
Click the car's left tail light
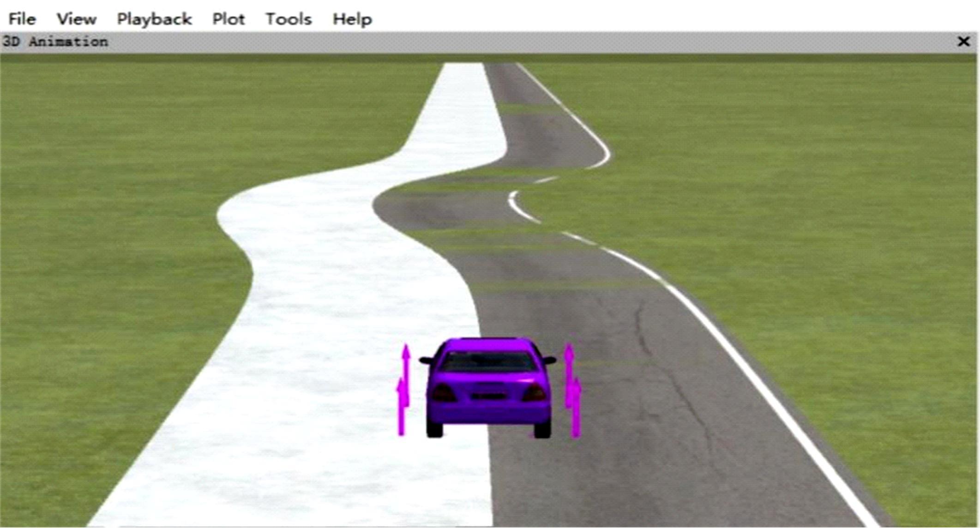pos(443,393)
